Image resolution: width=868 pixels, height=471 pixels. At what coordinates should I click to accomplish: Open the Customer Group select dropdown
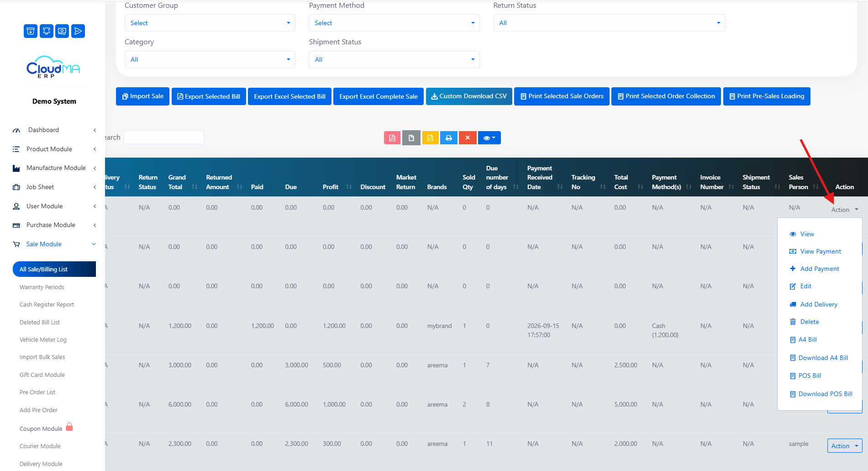tap(210, 23)
